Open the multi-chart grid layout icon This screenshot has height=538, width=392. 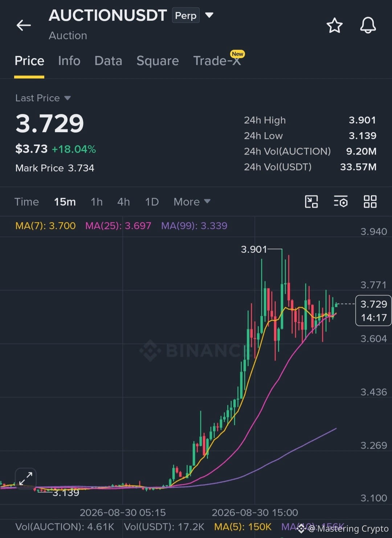click(x=370, y=201)
